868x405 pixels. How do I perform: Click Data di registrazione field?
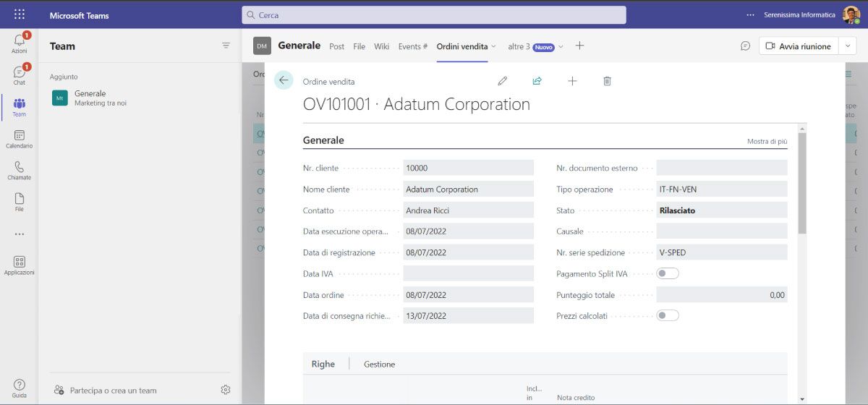pos(468,252)
